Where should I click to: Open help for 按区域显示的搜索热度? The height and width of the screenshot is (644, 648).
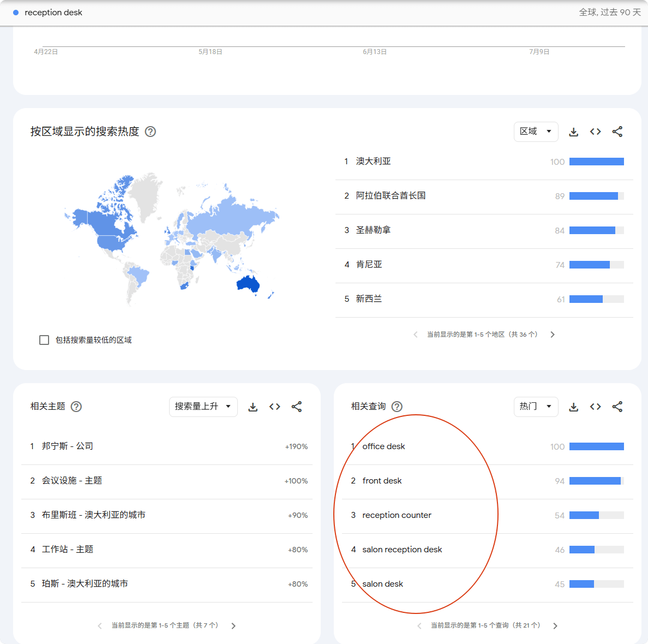coord(151,132)
